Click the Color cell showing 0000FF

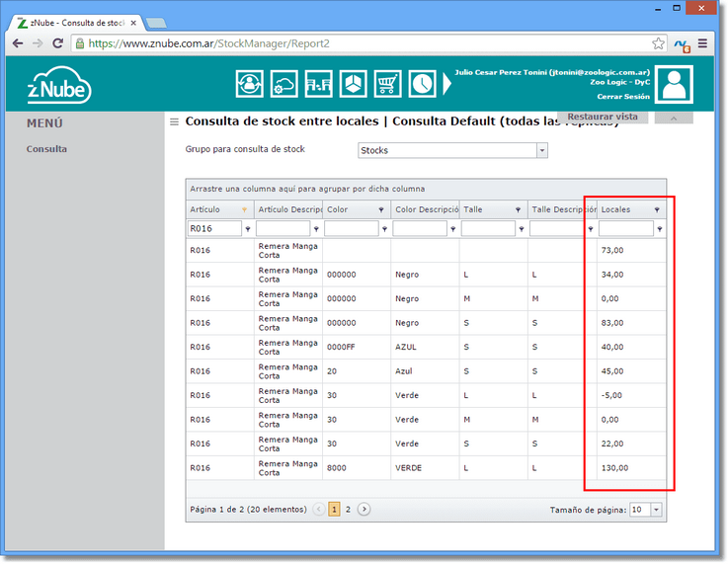click(x=357, y=348)
